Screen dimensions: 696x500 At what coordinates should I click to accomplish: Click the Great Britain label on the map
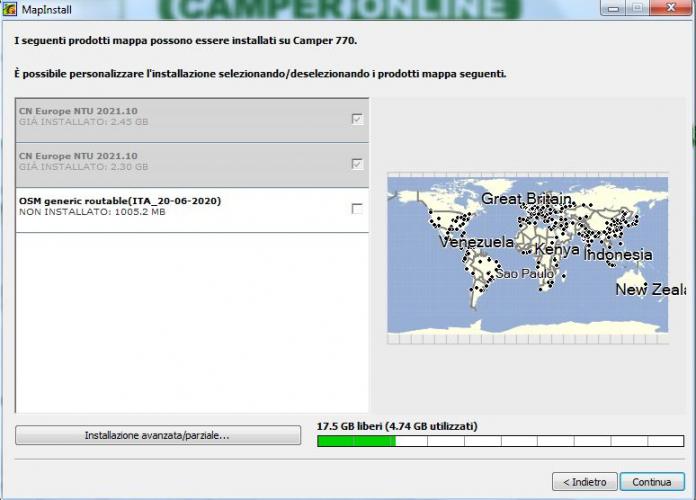tap(526, 199)
